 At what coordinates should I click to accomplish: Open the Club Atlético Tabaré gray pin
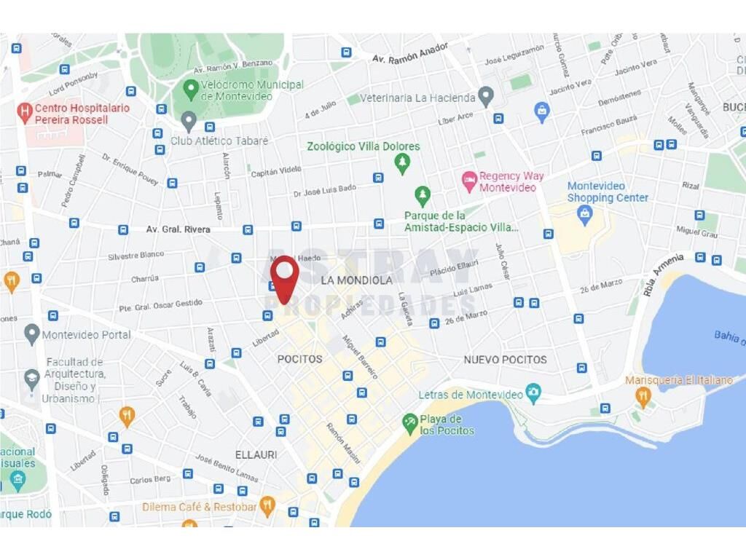tap(189, 122)
